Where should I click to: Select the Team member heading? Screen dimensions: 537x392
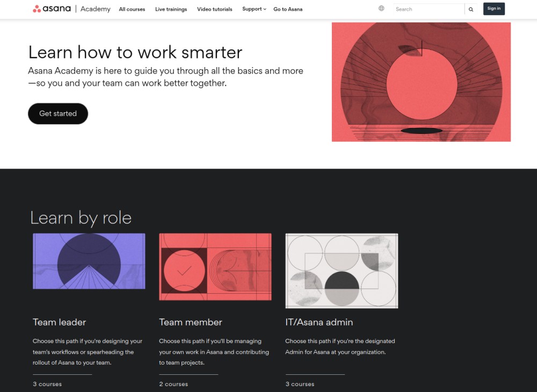[x=191, y=322]
